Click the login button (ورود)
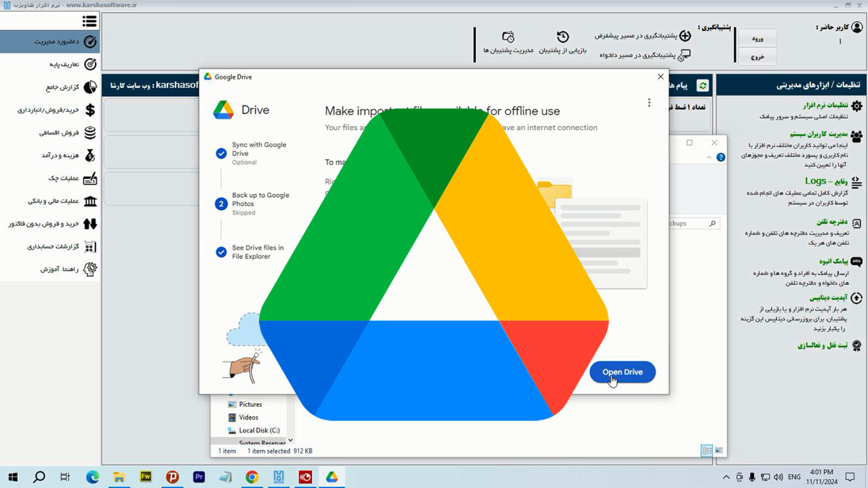Viewport: 868px width, 488px height. (758, 38)
